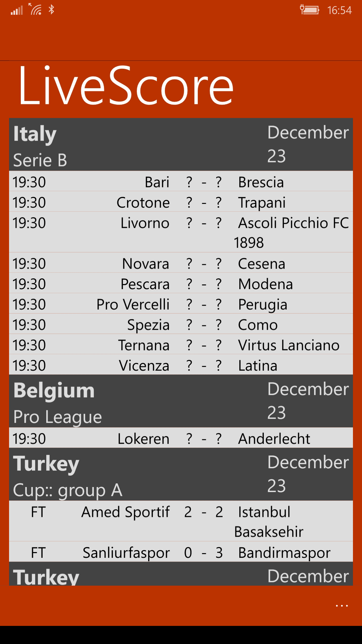The width and height of the screenshot is (362, 644).
Task: Open the Italy Serie B league header
Action: click(x=181, y=145)
